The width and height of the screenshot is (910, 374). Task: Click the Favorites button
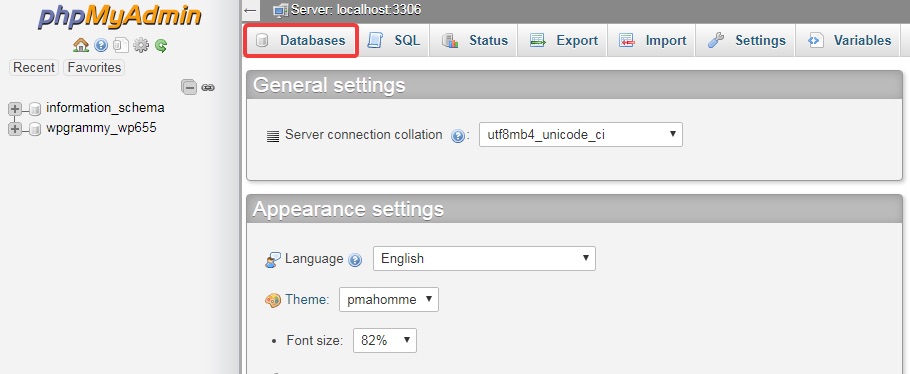[94, 67]
